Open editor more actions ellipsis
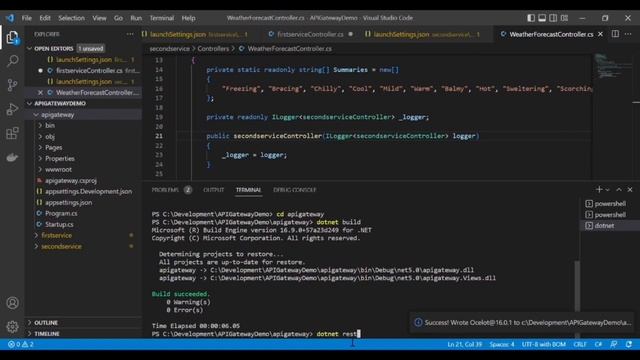640x360 pixels. pyautogui.click(x=629, y=34)
